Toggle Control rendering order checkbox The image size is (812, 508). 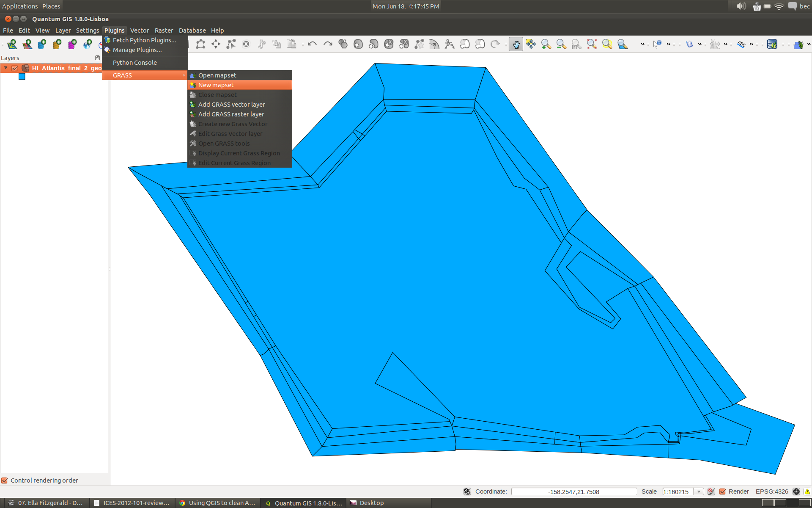pyautogui.click(x=5, y=480)
